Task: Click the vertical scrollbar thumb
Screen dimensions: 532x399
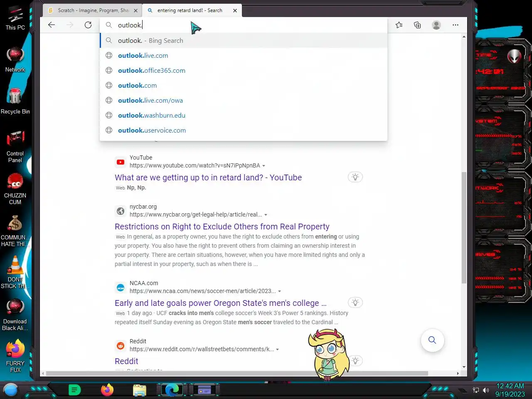Action: click(x=464, y=227)
